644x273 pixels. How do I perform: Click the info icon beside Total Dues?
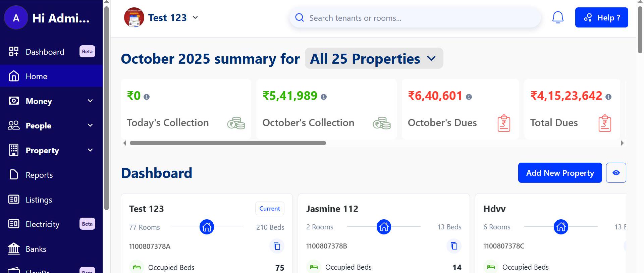pos(608,97)
